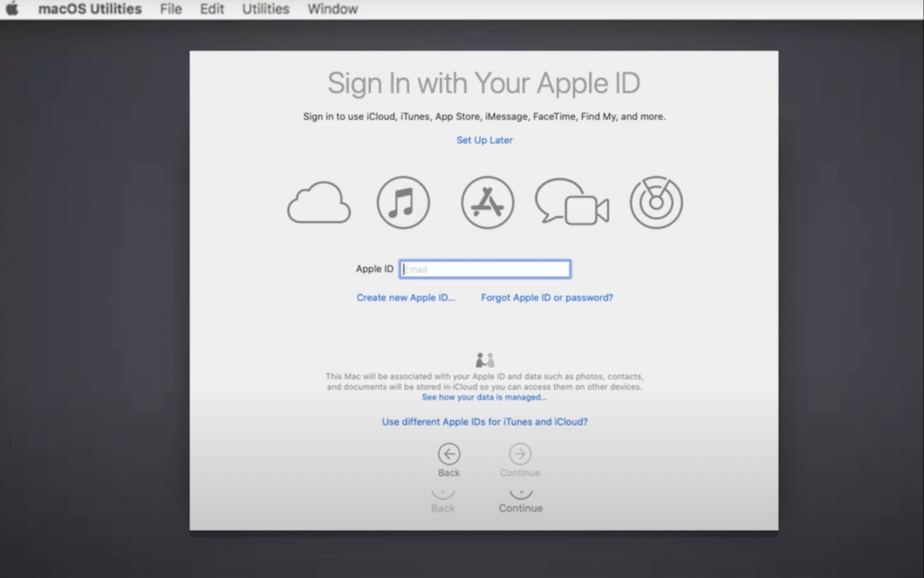Open the Apple logo menu

click(12, 9)
